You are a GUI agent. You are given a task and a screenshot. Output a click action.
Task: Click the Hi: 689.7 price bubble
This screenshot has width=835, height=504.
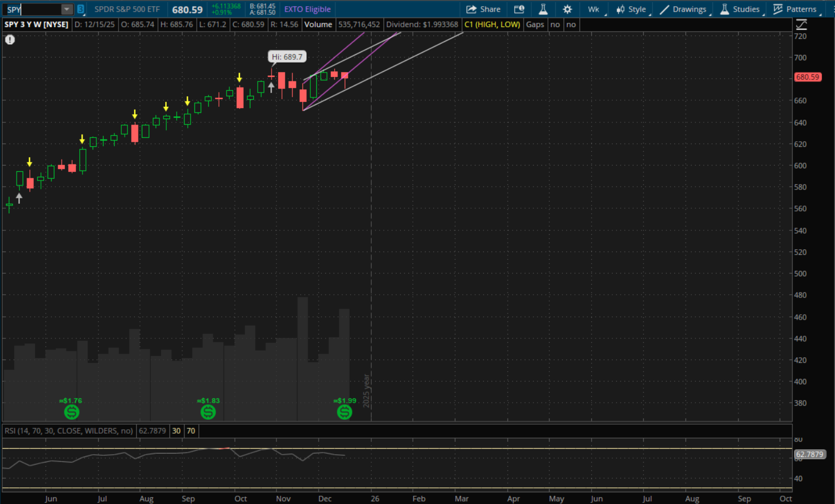click(x=287, y=57)
